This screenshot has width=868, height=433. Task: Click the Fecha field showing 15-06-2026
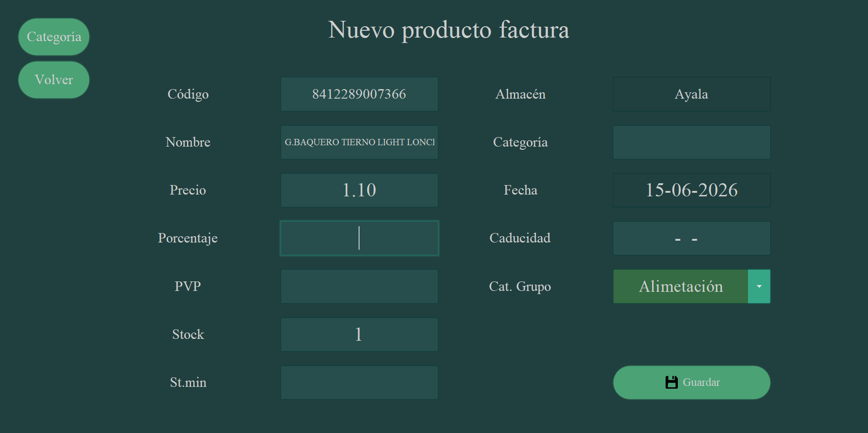[692, 190]
